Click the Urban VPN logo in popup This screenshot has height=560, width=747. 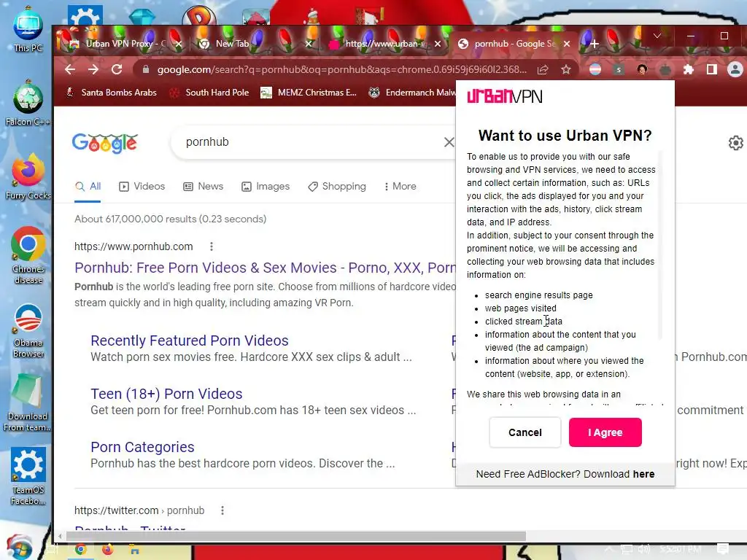(505, 96)
